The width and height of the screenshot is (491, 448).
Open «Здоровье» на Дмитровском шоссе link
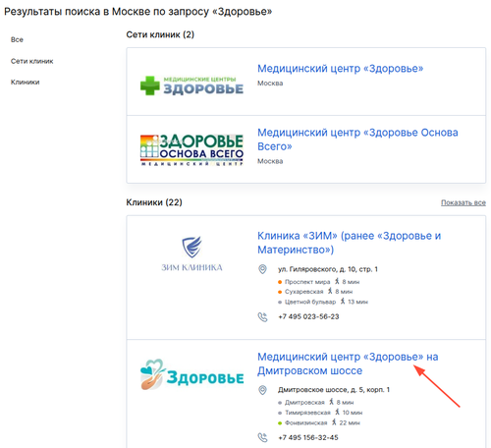pos(348,364)
